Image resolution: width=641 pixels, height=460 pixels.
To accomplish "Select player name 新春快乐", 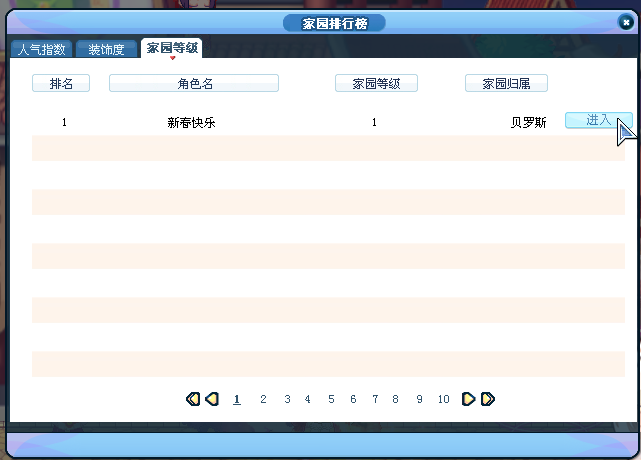I will 191,122.
